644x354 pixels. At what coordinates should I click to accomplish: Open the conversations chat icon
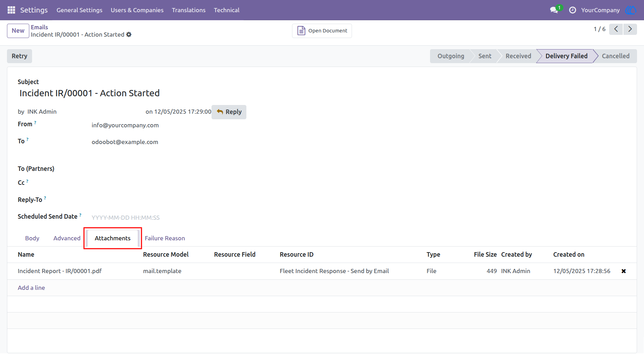click(x=554, y=10)
